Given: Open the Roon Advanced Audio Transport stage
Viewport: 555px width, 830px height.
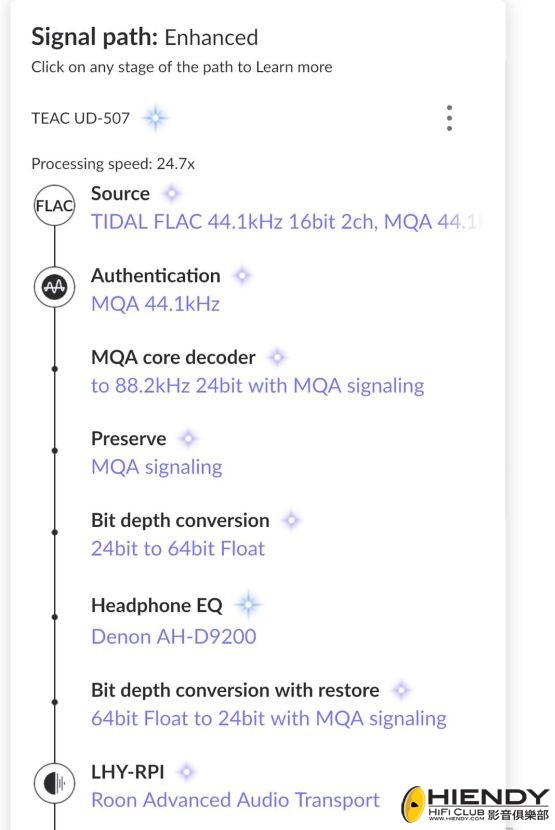Looking at the screenshot, I should click(x=235, y=800).
